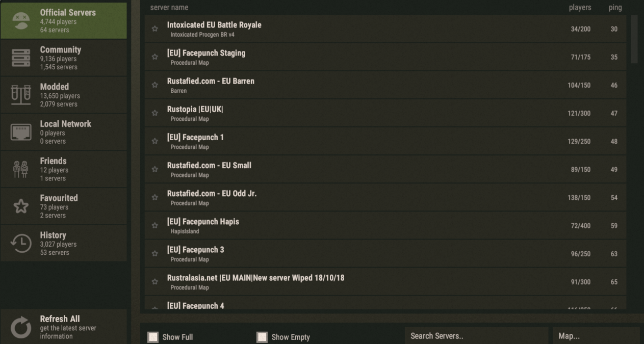Click the Friends people icon
This screenshot has width=644, height=344.
pyautogui.click(x=21, y=169)
